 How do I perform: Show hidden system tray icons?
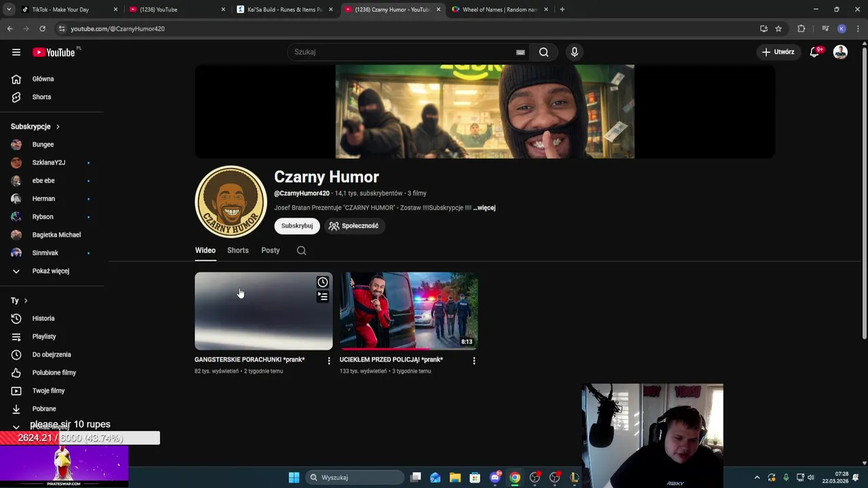point(757,477)
